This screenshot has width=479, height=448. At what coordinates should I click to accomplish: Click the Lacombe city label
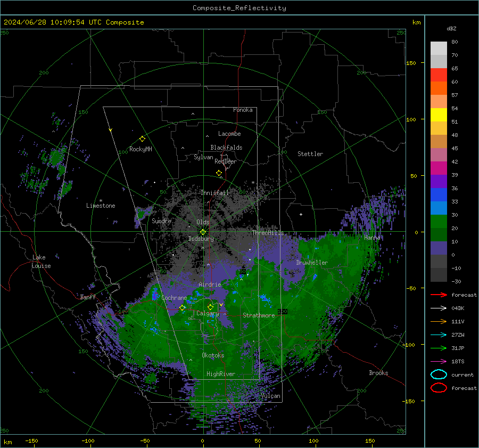(x=229, y=134)
